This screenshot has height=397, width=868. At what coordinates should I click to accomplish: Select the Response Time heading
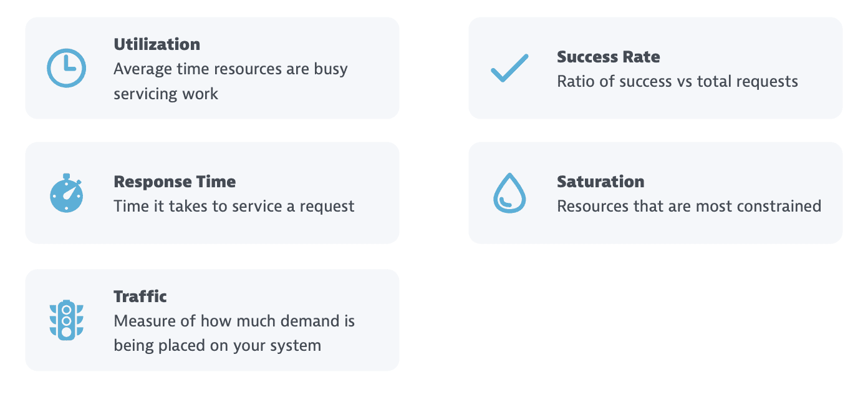(175, 182)
